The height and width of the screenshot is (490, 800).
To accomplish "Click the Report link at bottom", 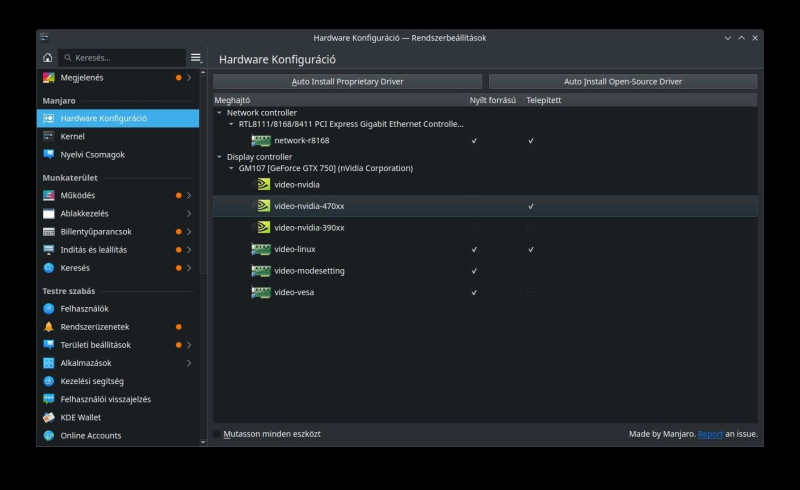I will [x=710, y=434].
